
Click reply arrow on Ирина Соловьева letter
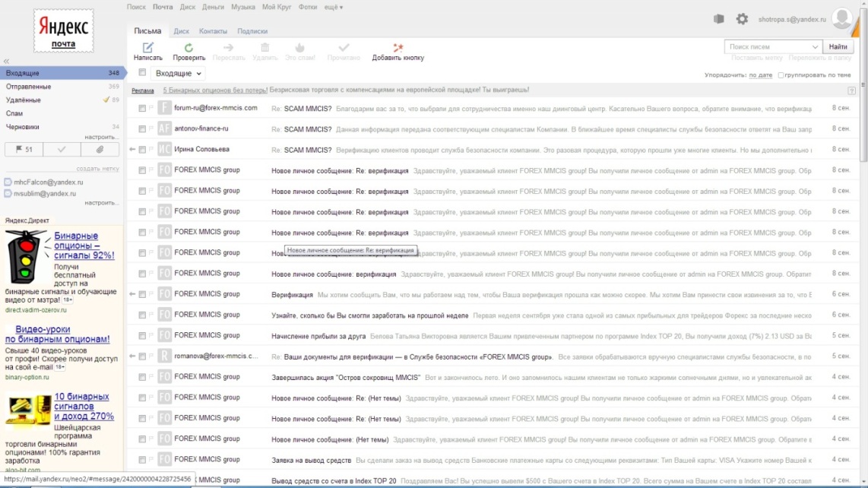(x=132, y=149)
